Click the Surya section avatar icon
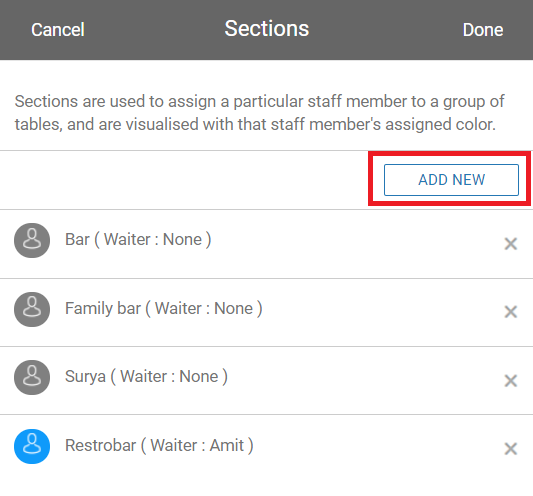This screenshot has height=496, width=533. tap(32, 377)
